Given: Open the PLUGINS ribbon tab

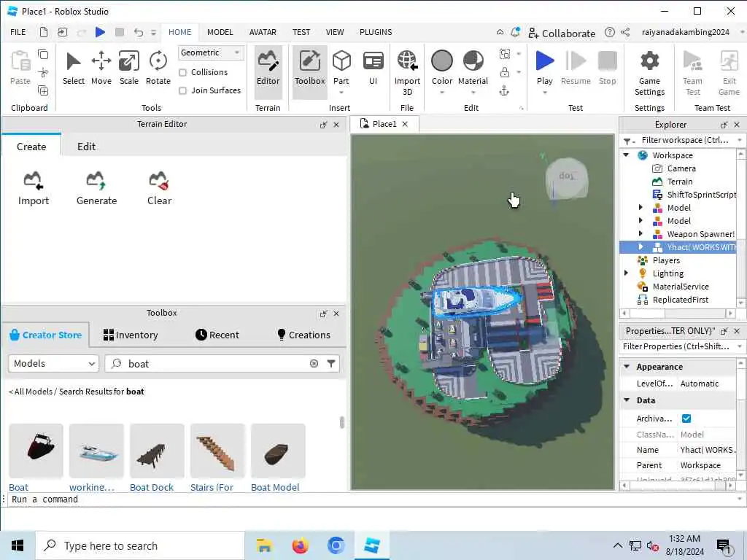Looking at the screenshot, I should click(376, 32).
